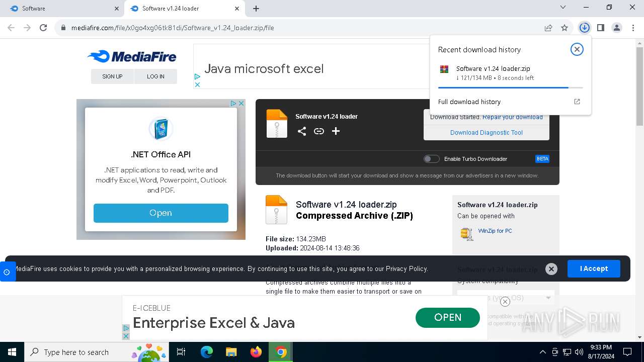644x362 pixels.
Task: Click the BETA badge
Action: [x=542, y=159]
